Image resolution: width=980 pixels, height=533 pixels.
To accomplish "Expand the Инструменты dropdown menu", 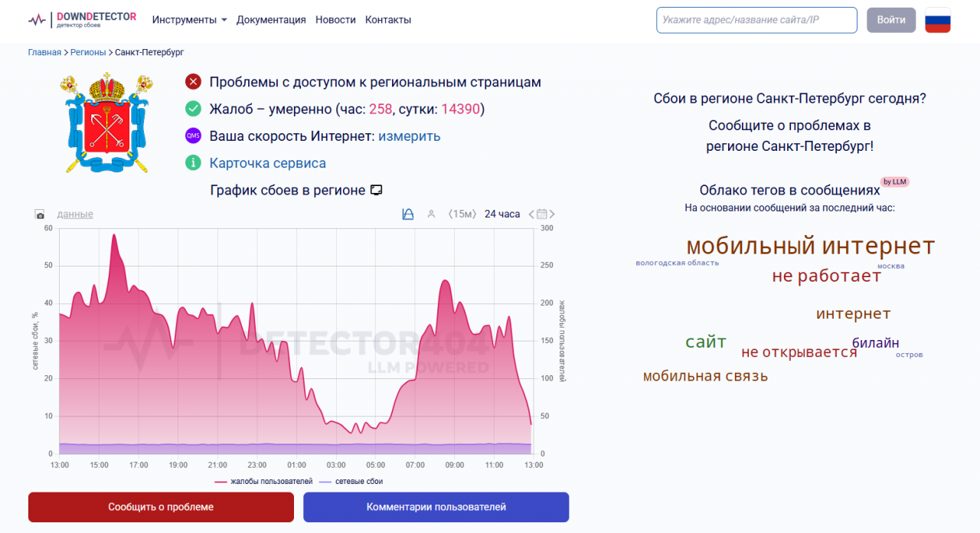I will pos(189,20).
